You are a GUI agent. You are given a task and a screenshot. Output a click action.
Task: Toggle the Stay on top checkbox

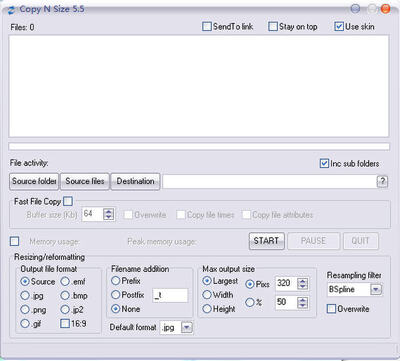point(273,26)
